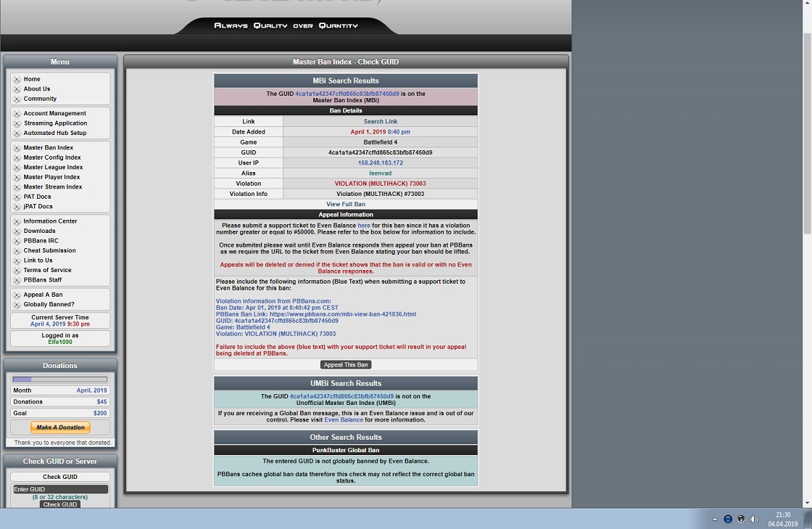Open PBBans IRC
The image size is (812, 529).
coord(41,241)
